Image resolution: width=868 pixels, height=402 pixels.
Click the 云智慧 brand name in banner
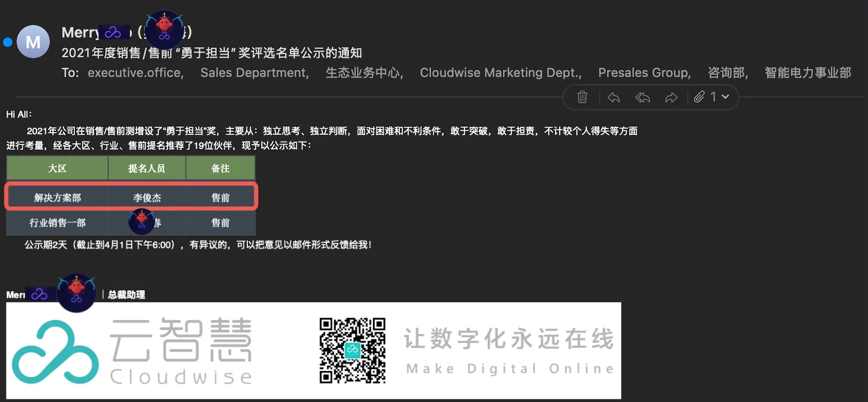coord(181,339)
